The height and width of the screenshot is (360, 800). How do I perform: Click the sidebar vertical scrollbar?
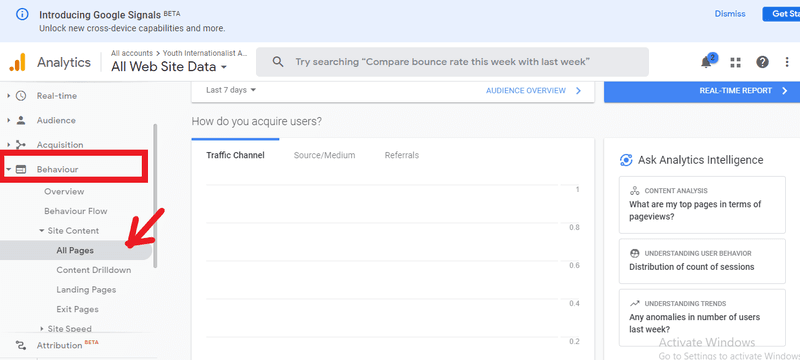tap(155, 195)
